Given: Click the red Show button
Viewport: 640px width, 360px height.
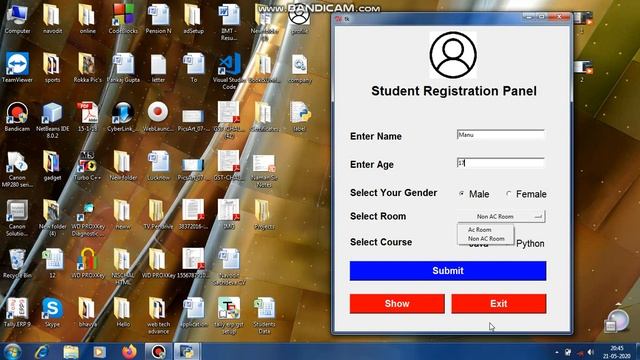Looking at the screenshot, I should (x=397, y=304).
